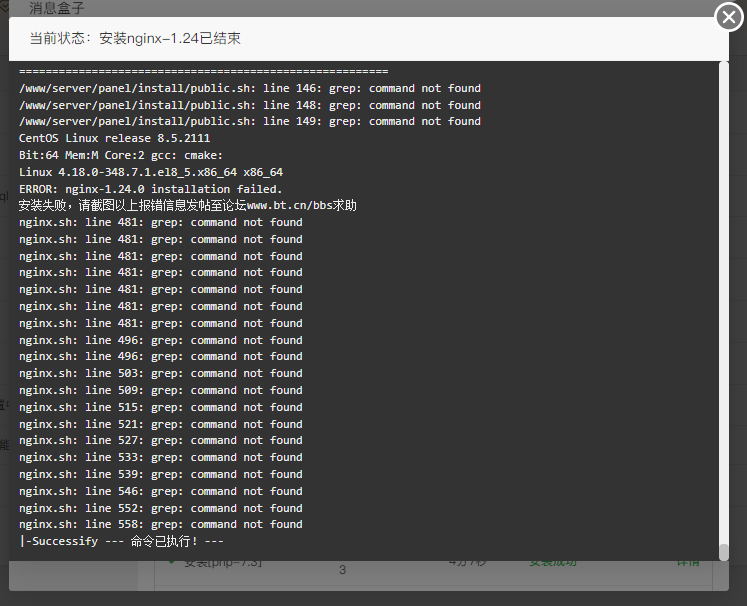Click the equals-sign separator line at top
The height and width of the screenshot is (606, 747).
(x=203, y=71)
